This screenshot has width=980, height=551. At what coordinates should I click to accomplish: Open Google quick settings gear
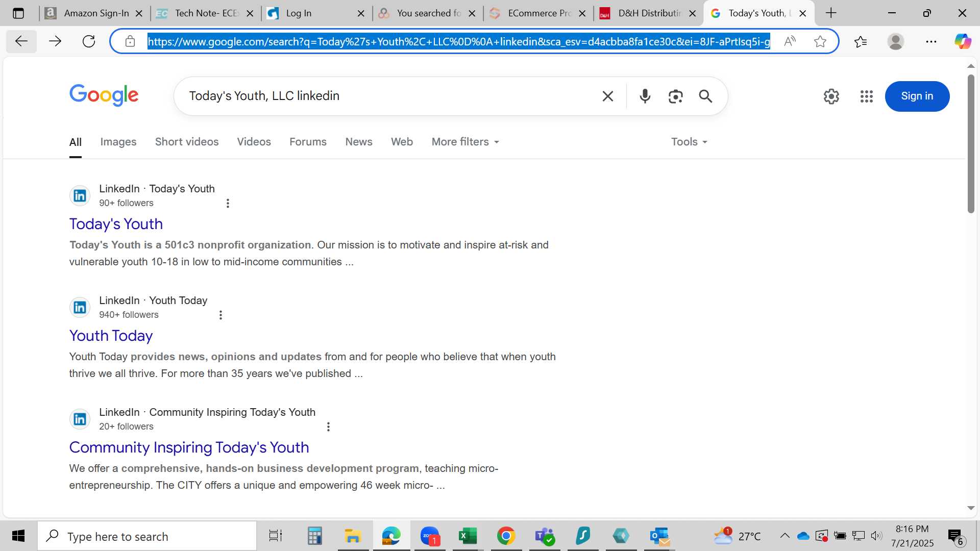[x=831, y=96]
